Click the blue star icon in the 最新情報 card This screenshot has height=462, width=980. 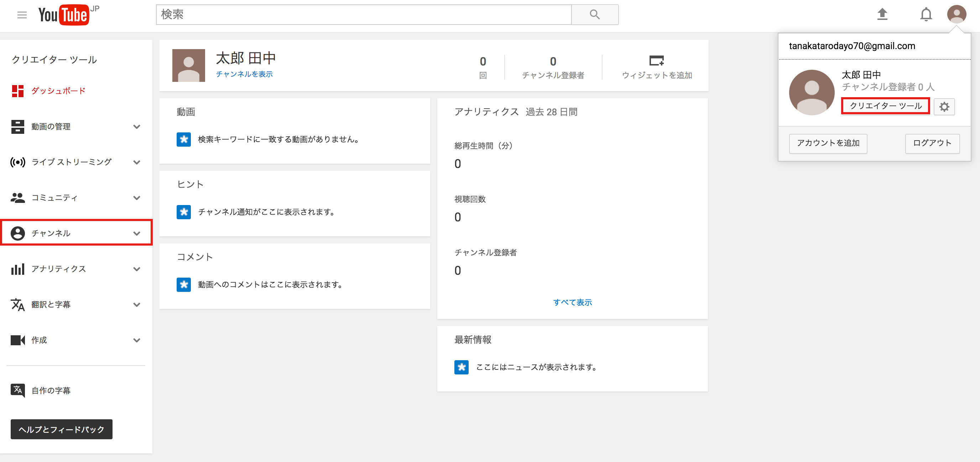point(462,367)
